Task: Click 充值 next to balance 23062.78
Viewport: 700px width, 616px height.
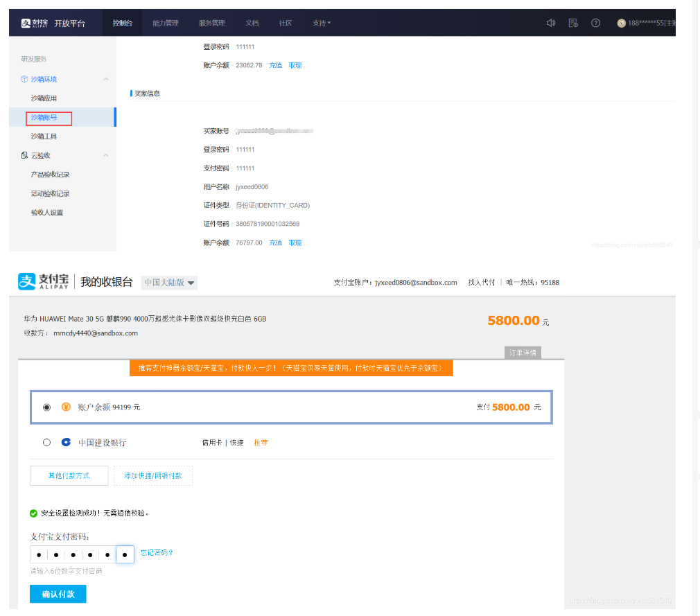Action: tap(275, 65)
